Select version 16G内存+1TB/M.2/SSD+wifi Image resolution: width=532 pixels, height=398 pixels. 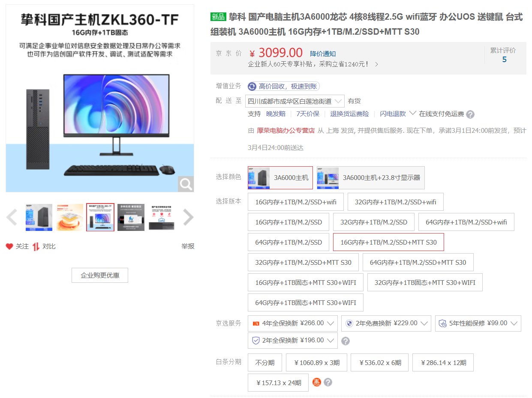point(296,202)
